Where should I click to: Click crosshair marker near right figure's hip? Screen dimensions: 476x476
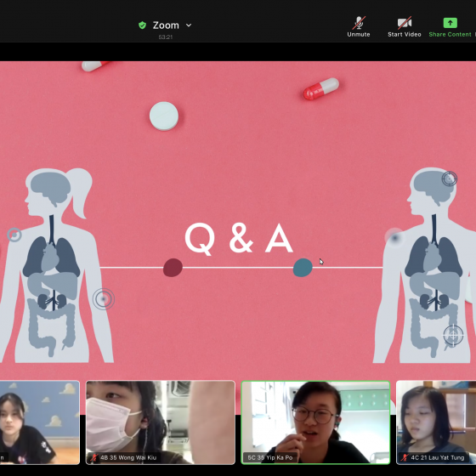pos(453,335)
